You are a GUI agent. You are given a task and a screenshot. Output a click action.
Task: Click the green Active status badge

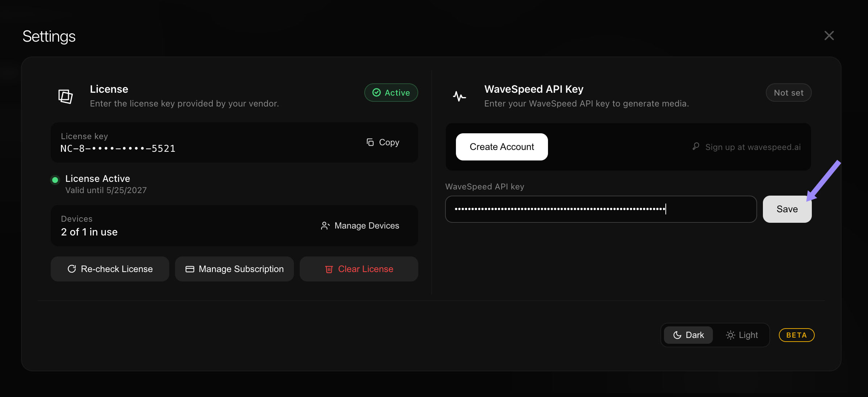[x=391, y=93]
